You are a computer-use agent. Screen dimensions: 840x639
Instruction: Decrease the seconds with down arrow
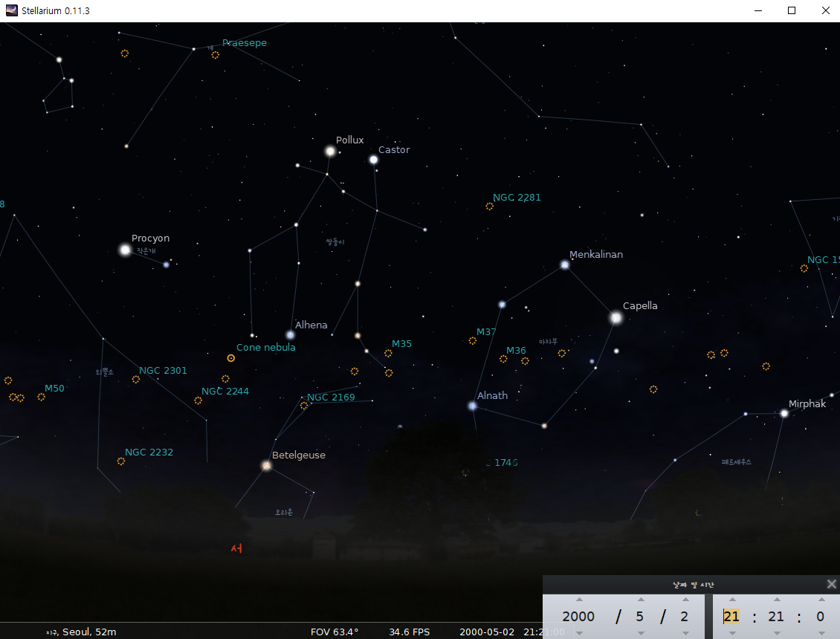pyautogui.click(x=821, y=633)
